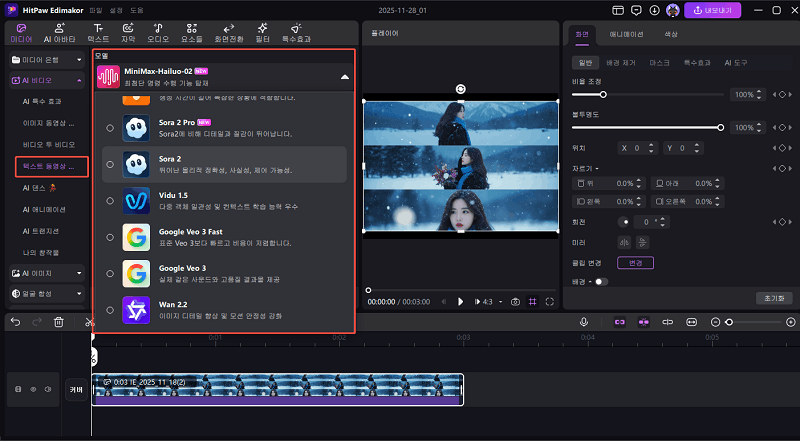Select the Google Veo 3 radio button
This screenshot has width=800, height=441.
(110, 274)
